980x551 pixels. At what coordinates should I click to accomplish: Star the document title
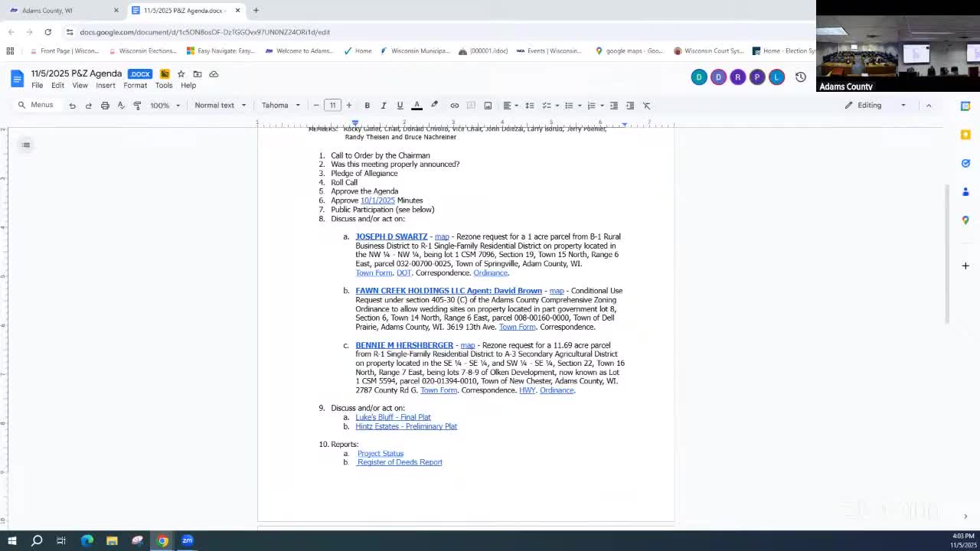coord(181,74)
